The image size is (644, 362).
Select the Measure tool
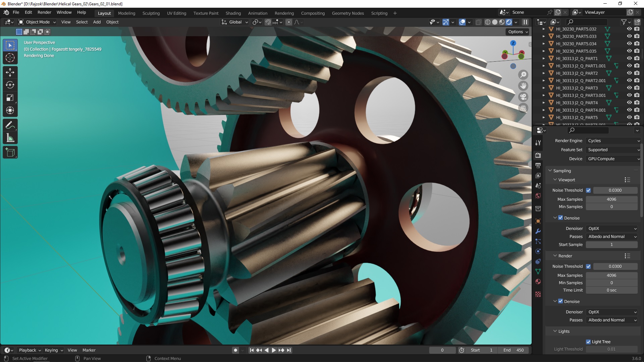pyautogui.click(x=10, y=138)
